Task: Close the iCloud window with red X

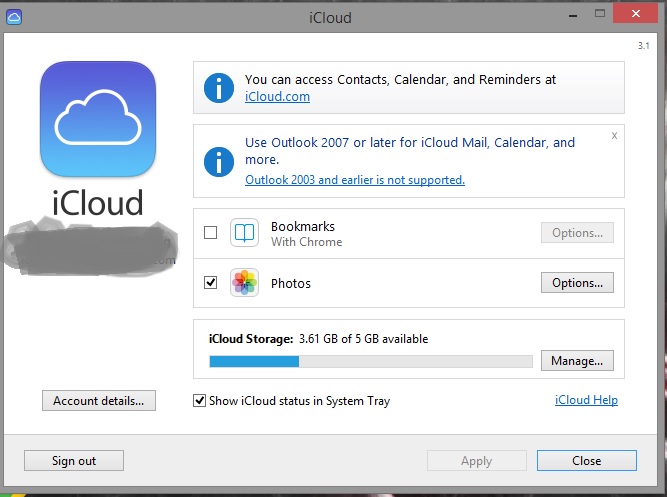Action: tap(636, 14)
